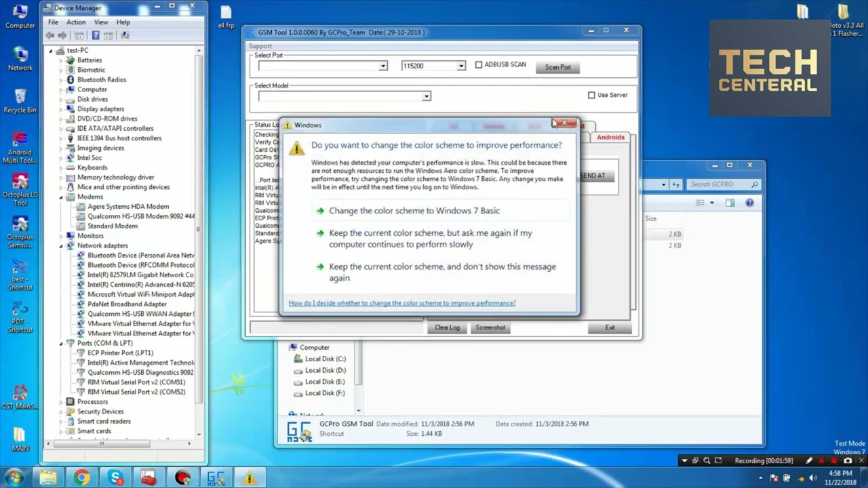Click the Screenshot button in GSM Tool

(490, 327)
